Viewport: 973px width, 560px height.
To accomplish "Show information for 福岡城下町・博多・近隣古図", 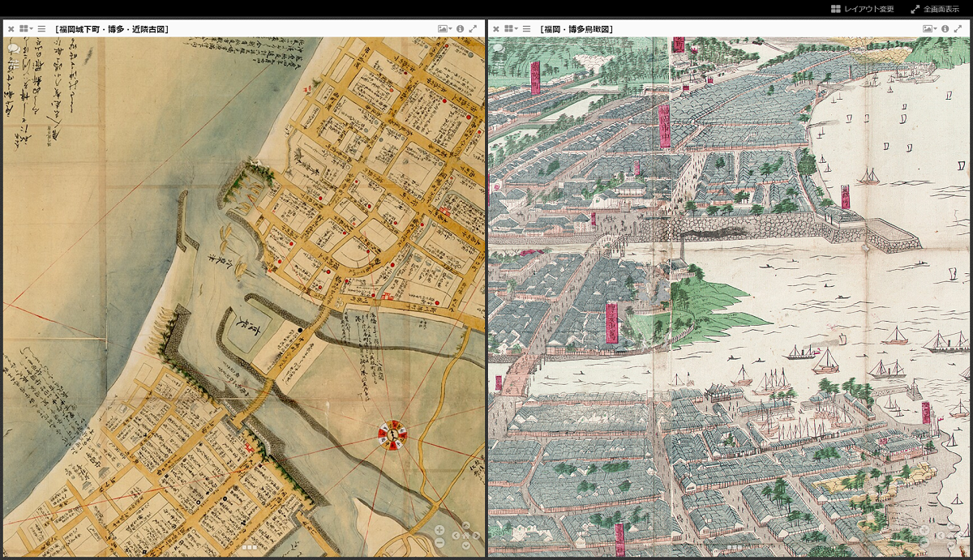I will pyautogui.click(x=461, y=29).
